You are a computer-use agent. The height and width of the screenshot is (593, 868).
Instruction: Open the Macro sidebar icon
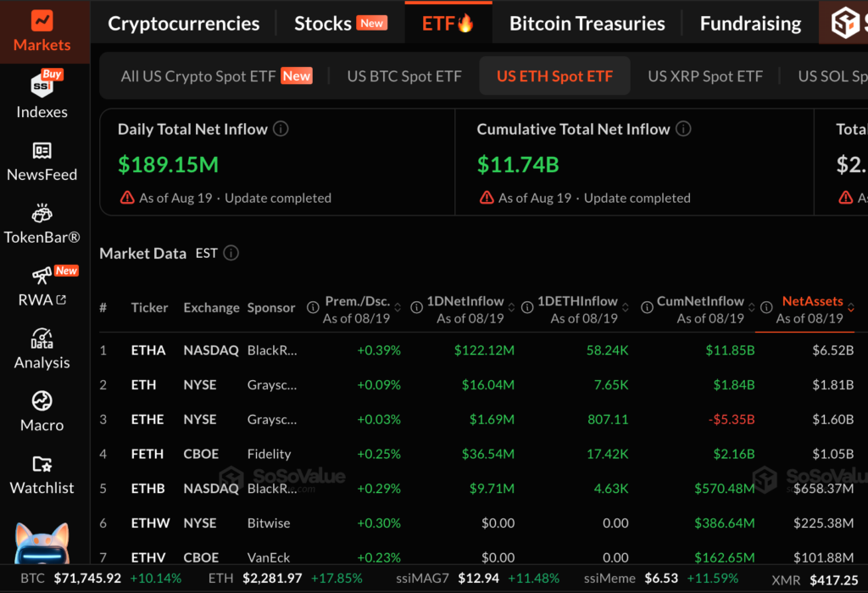[42, 400]
